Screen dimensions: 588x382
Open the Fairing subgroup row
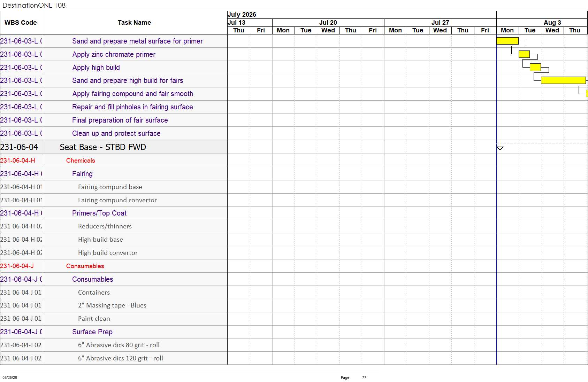coord(114,174)
